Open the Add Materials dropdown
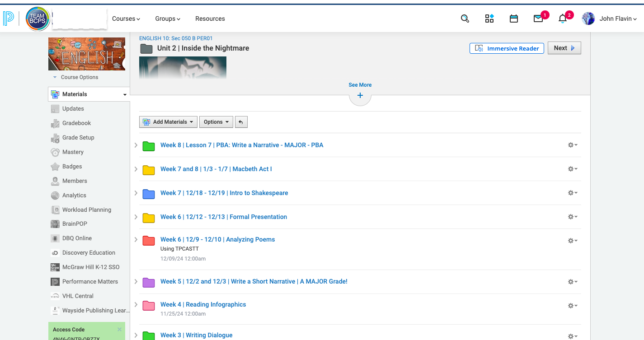 click(169, 122)
